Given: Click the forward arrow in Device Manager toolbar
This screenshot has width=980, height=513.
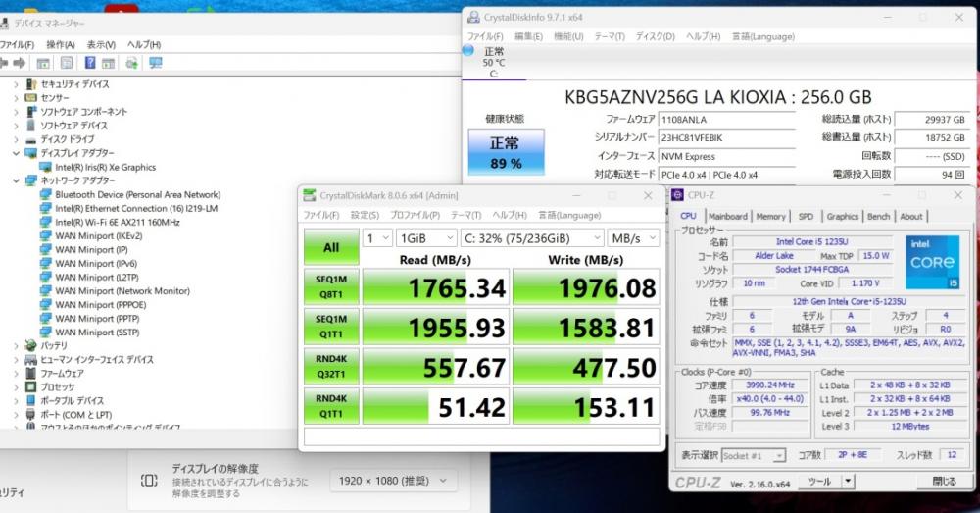Looking at the screenshot, I should click(x=20, y=63).
